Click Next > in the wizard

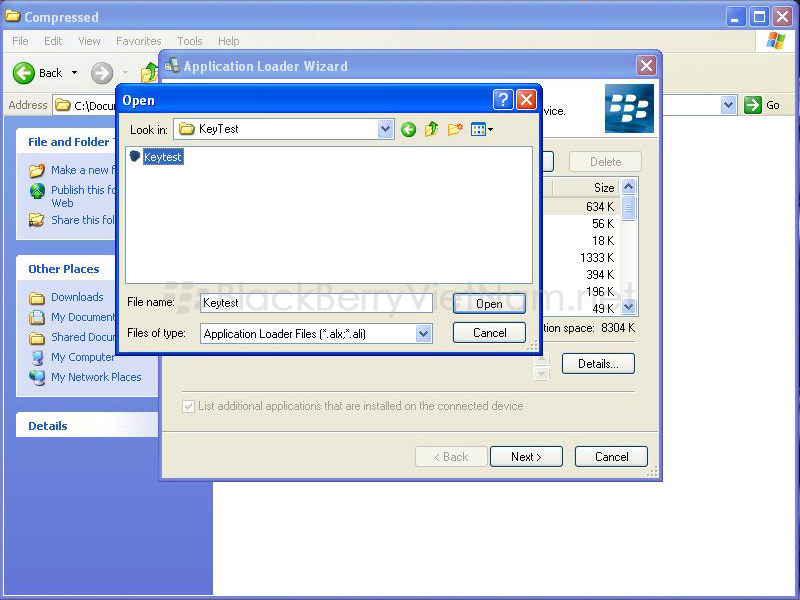[x=526, y=457]
